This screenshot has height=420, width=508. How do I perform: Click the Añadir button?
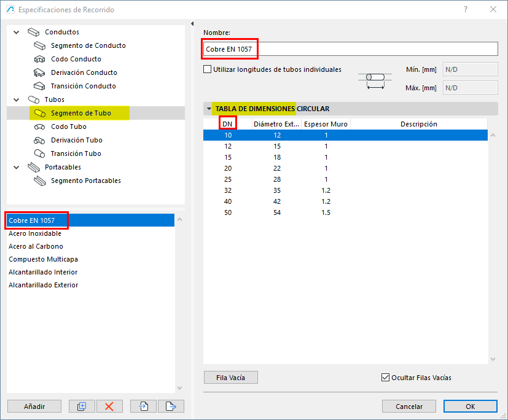pyautogui.click(x=34, y=406)
